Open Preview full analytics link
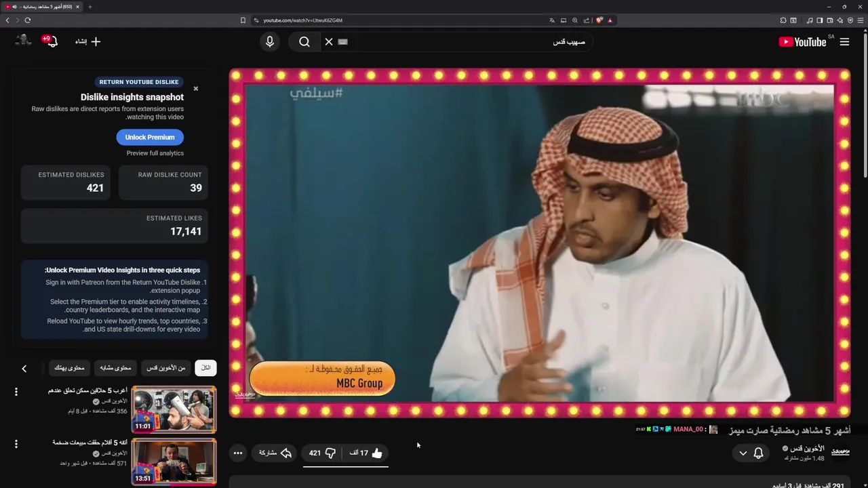Viewport: 868px width, 488px height. tap(155, 153)
